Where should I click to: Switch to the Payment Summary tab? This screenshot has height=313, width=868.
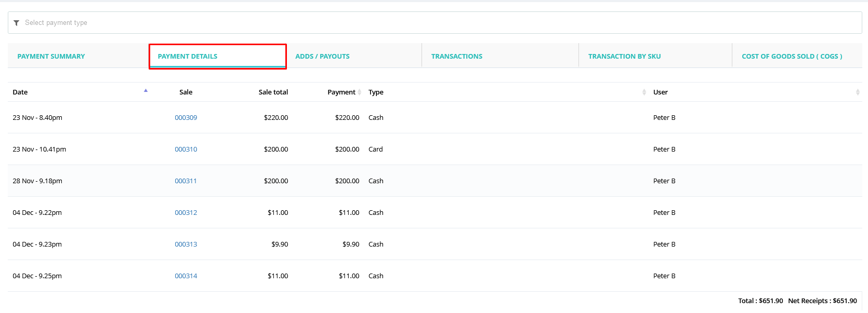click(51, 56)
